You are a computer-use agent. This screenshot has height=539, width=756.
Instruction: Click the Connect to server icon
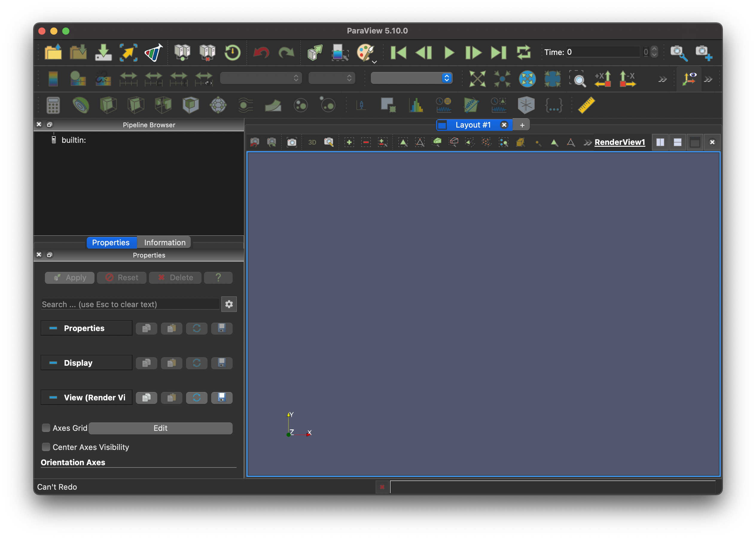coord(182,52)
